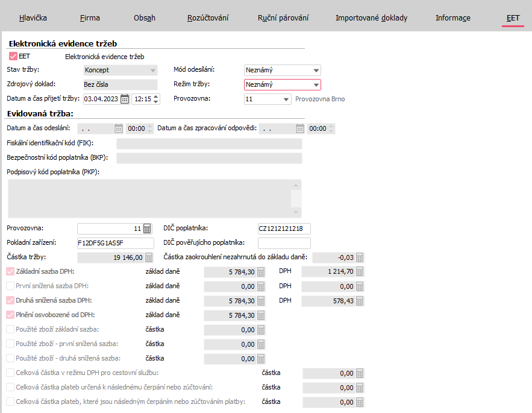Open the Rozúčtování tab
This screenshot has height=413, width=532.
click(x=208, y=18)
